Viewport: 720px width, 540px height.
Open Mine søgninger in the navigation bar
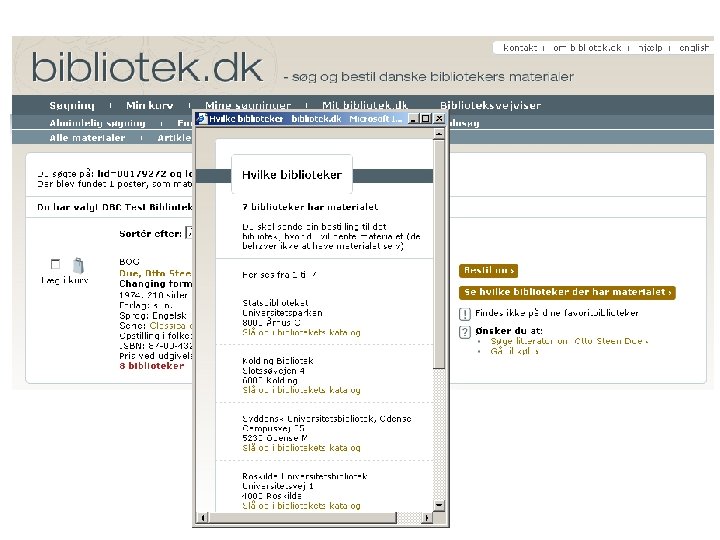pos(248,106)
